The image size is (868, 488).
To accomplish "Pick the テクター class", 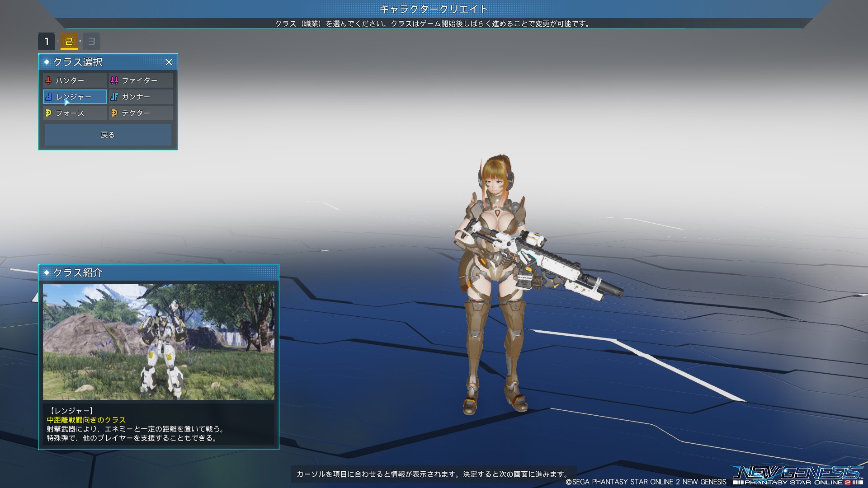I will coord(141,113).
